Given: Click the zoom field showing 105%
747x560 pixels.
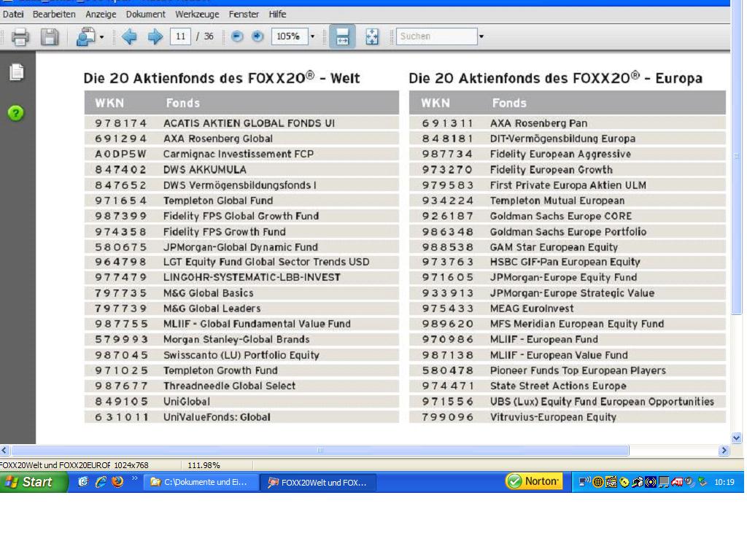Looking at the screenshot, I should (x=289, y=36).
